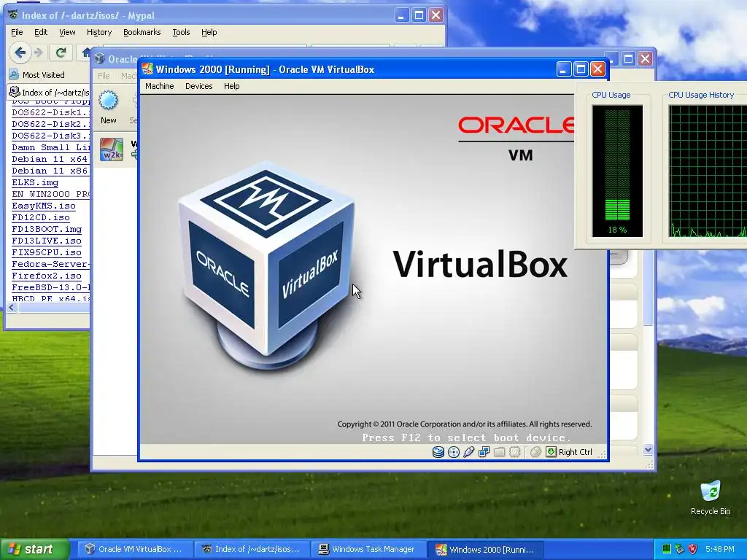747x560 pixels.
Task: Open the Fedora-Server link
Action: coord(51,264)
